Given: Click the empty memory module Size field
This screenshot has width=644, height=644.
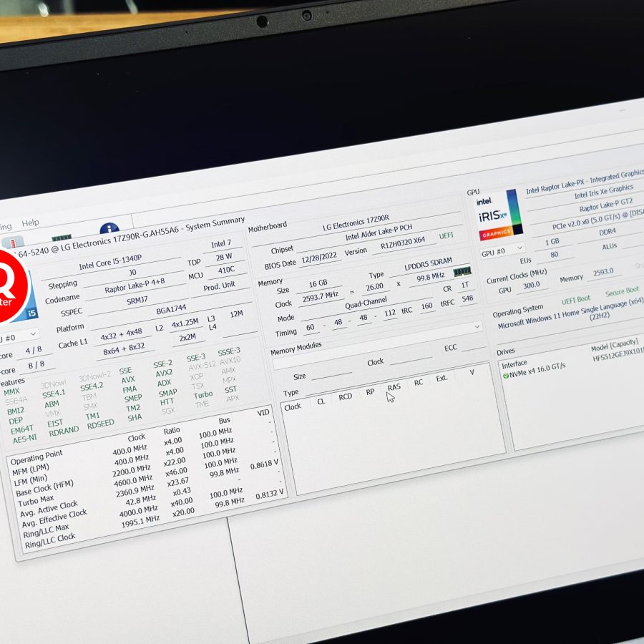Looking at the screenshot, I should [332, 372].
